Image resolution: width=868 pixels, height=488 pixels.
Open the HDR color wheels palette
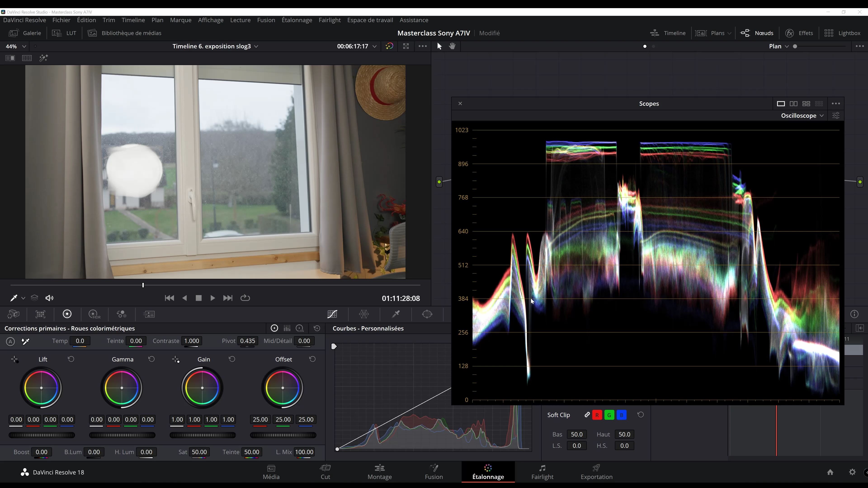coord(94,314)
